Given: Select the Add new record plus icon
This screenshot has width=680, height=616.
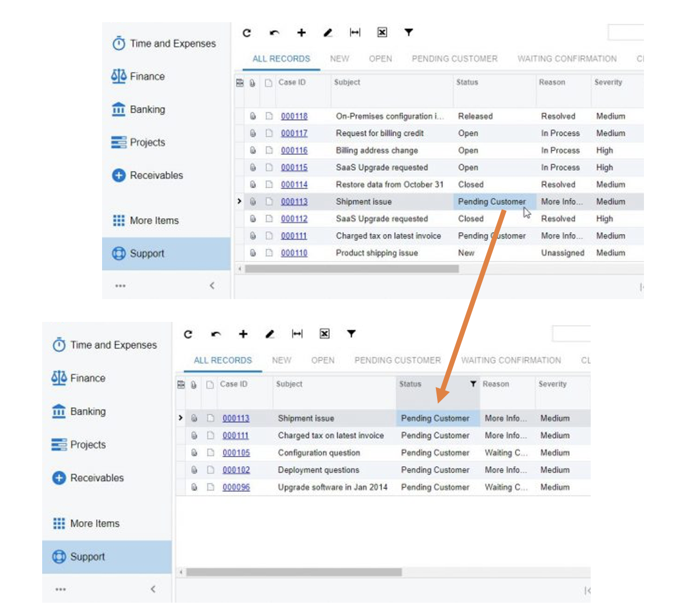Looking at the screenshot, I should click(301, 32).
